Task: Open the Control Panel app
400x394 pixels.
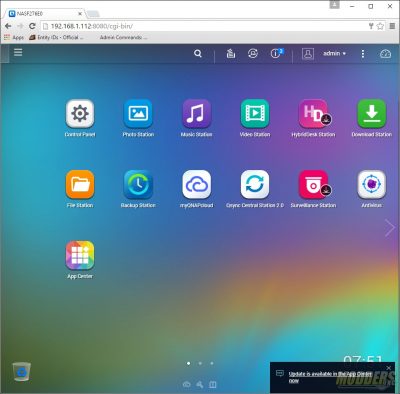Action: coord(80,114)
